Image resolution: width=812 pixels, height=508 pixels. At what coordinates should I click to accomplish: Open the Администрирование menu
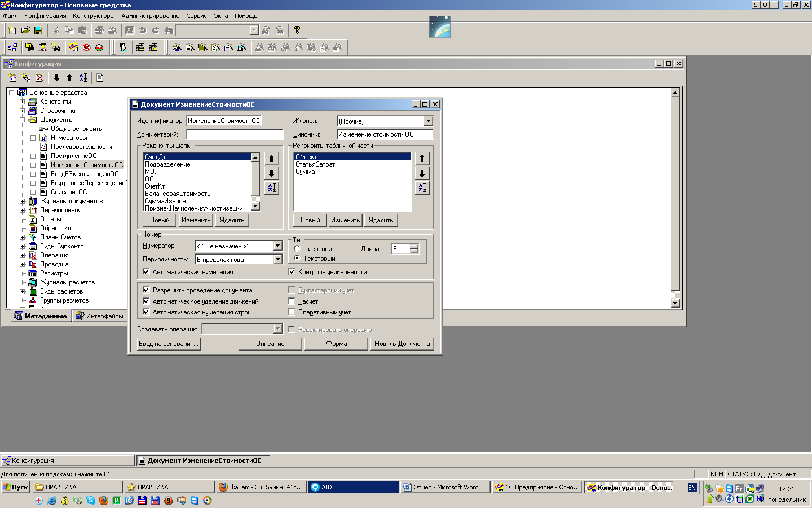pos(151,16)
